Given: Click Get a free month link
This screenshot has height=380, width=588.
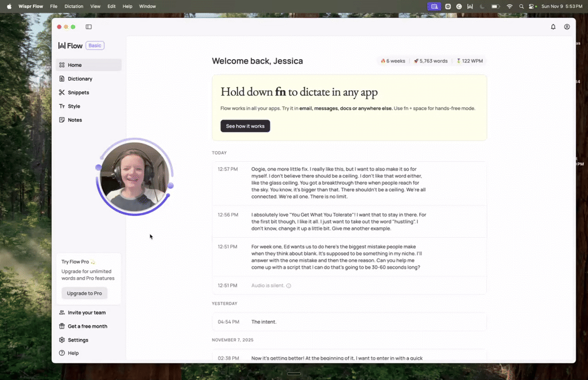Looking at the screenshot, I should (87, 327).
